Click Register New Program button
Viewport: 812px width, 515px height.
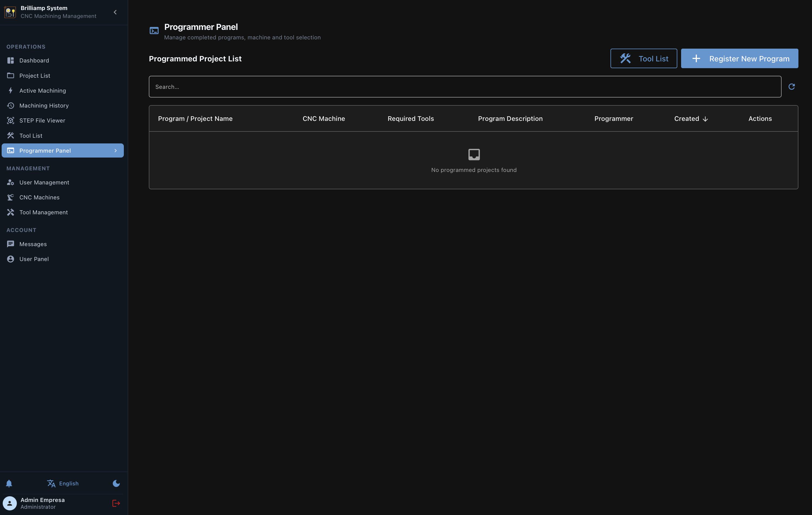739,58
